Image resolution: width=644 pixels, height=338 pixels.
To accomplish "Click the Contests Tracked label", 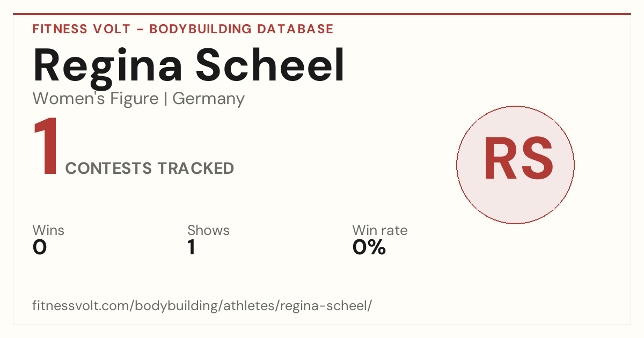I will click(x=150, y=168).
